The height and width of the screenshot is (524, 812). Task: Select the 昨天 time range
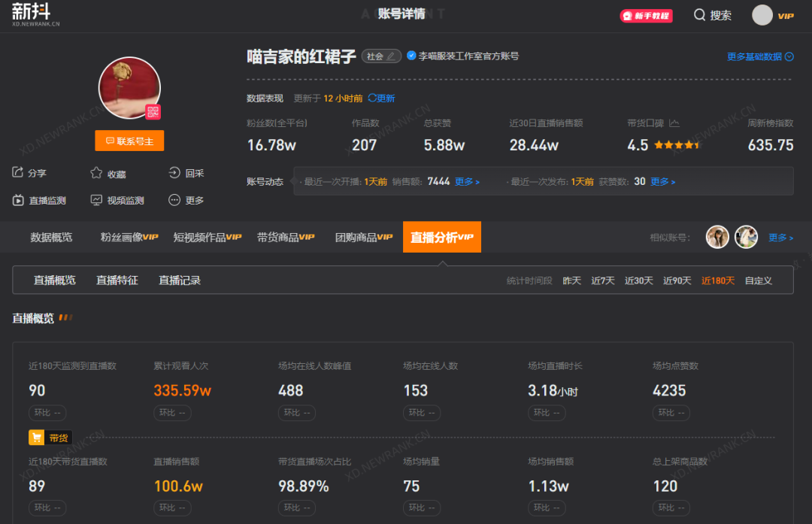[571, 280]
